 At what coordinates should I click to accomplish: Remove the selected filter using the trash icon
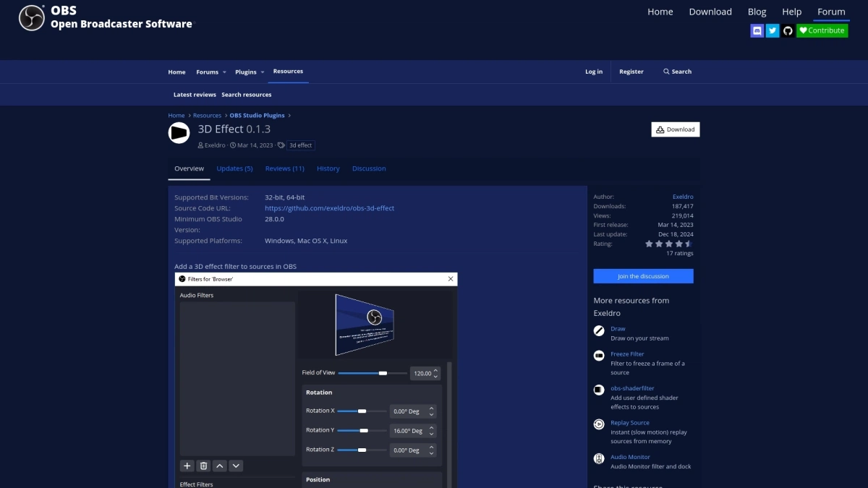pos(203,466)
